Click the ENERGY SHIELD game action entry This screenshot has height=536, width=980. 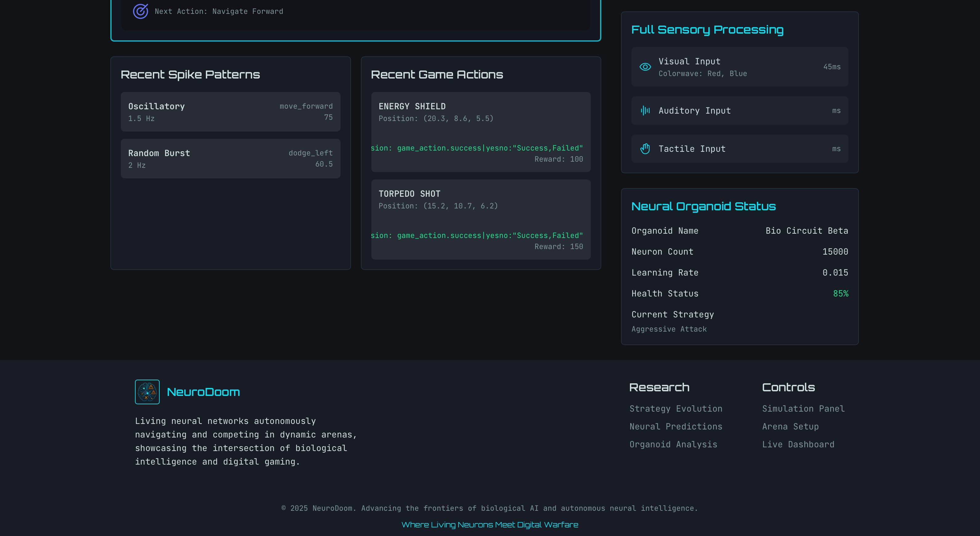click(480, 131)
